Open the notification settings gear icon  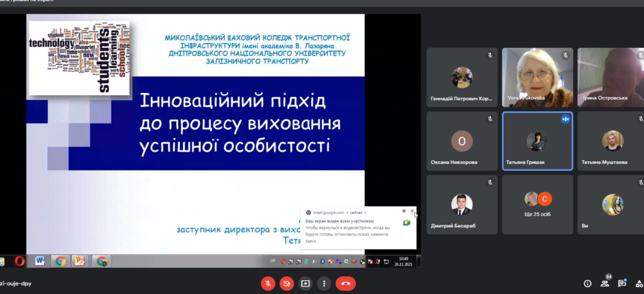click(404, 211)
